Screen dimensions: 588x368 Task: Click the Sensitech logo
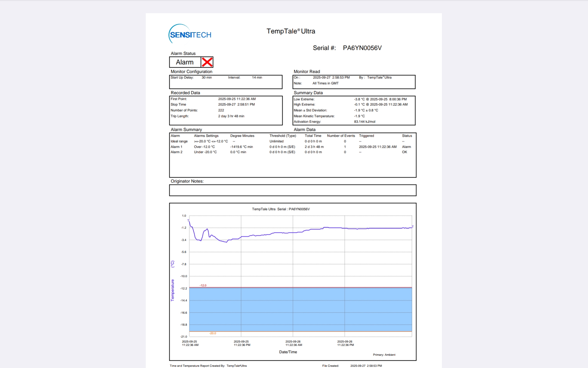pyautogui.click(x=190, y=34)
